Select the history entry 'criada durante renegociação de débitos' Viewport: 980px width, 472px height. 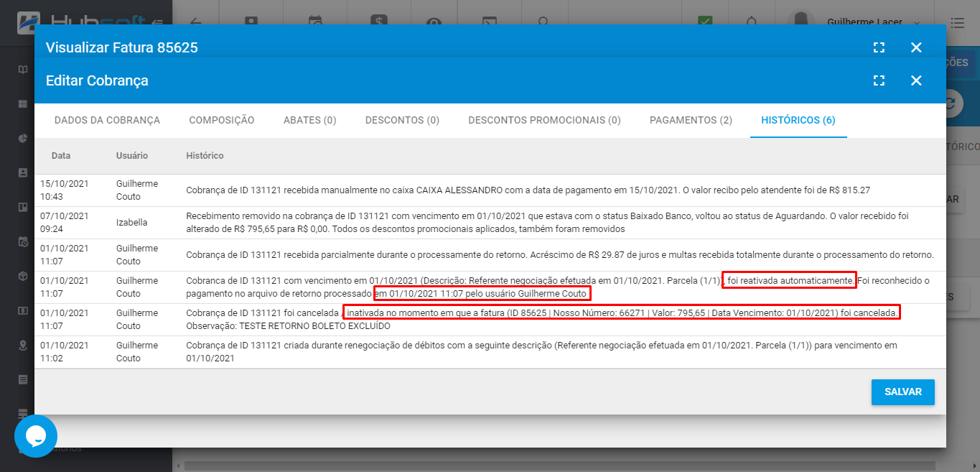click(x=541, y=352)
